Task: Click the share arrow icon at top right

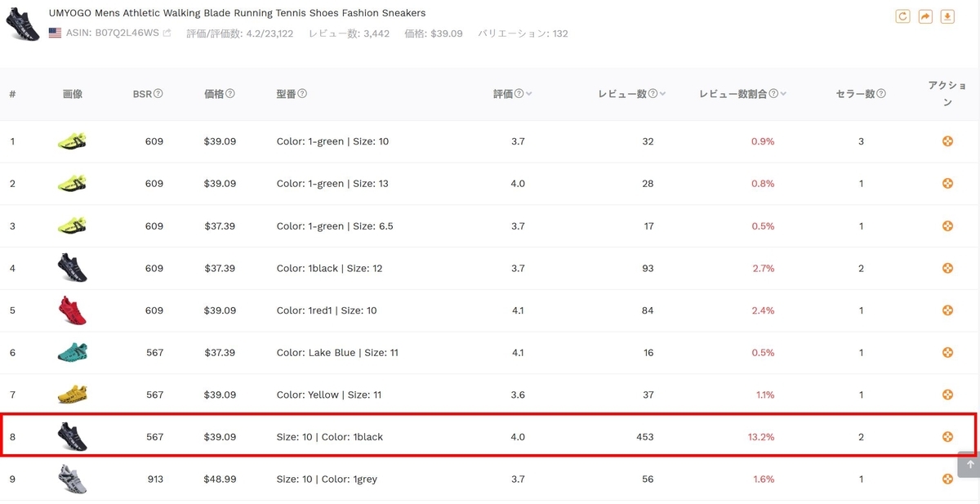Action: (x=925, y=16)
